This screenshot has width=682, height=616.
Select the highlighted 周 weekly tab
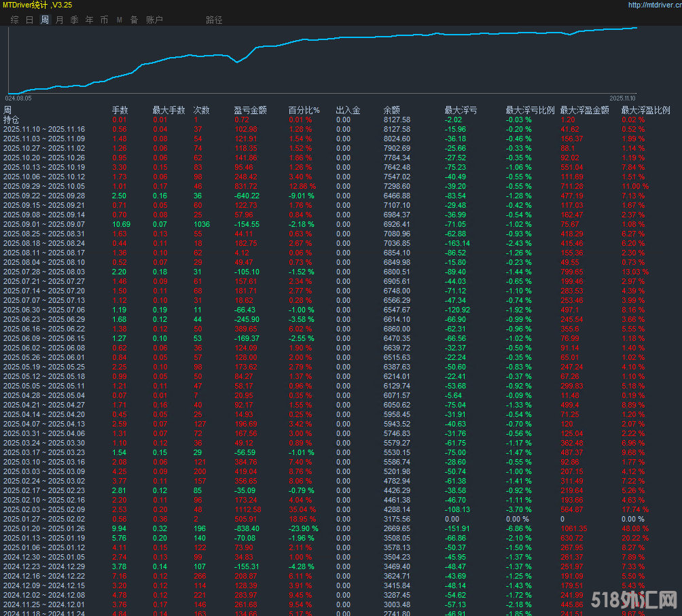[43, 20]
